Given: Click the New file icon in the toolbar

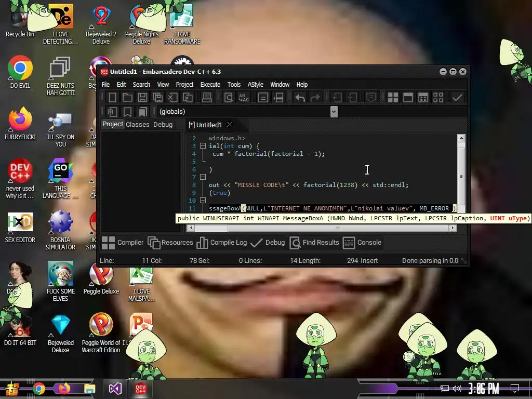Looking at the screenshot, I should coord(112,98).
